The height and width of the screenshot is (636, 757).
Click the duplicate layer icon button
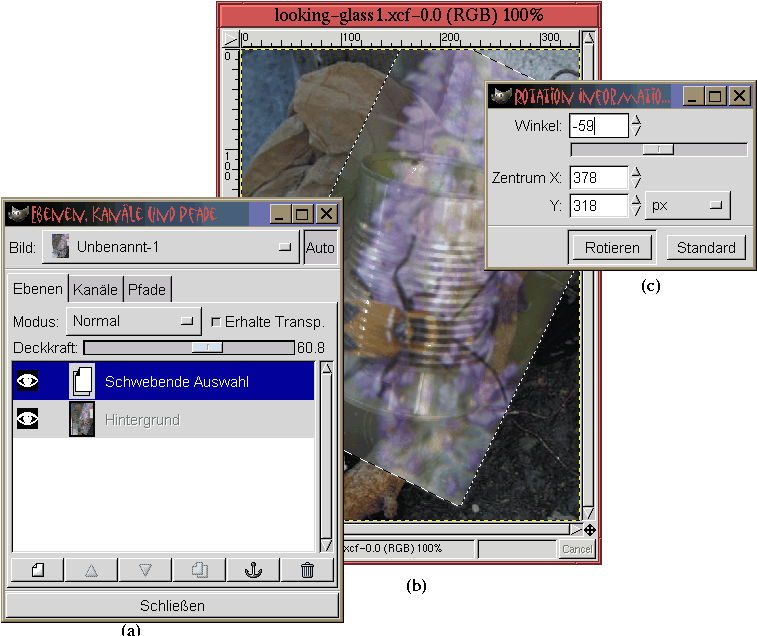(199, 570)
